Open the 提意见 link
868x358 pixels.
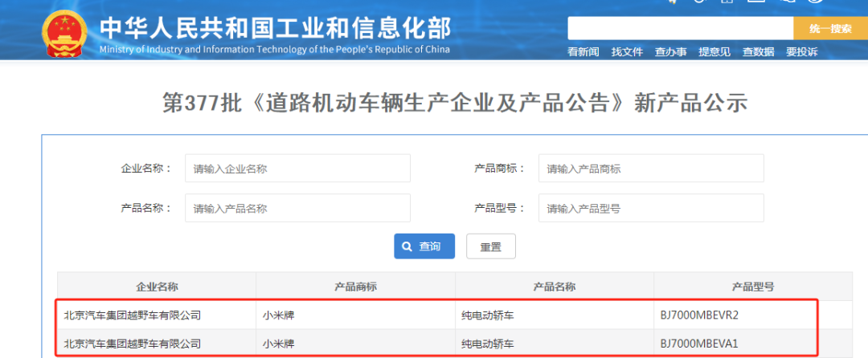714,52
